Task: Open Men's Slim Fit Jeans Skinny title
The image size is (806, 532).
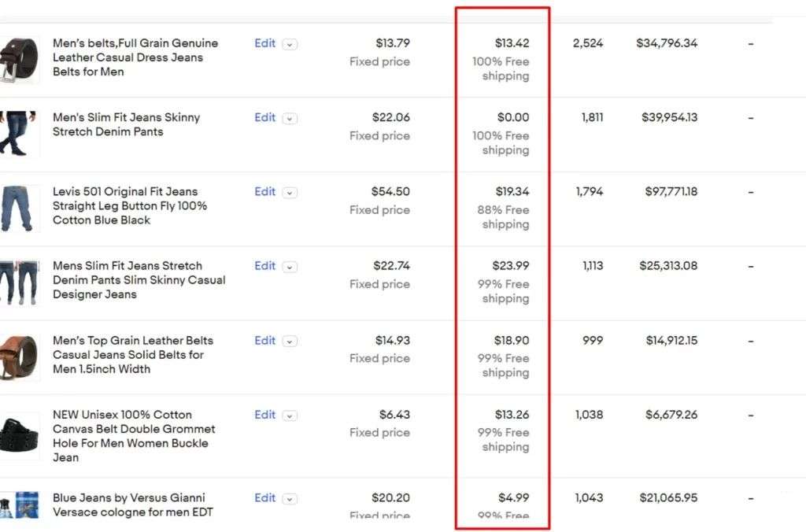Action: tap(127, 124)
